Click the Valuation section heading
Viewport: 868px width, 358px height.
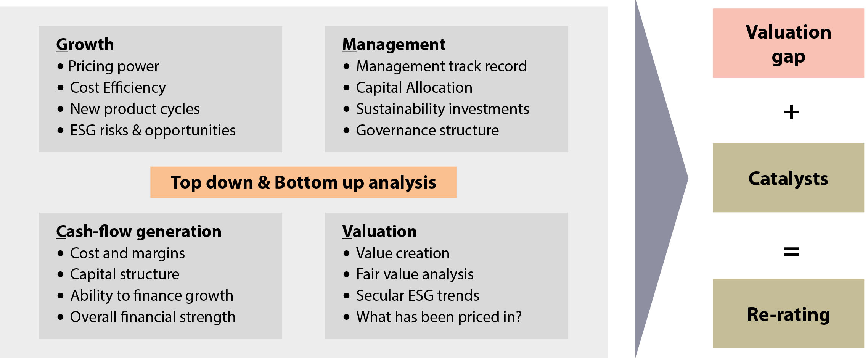(x=379, y=231)
